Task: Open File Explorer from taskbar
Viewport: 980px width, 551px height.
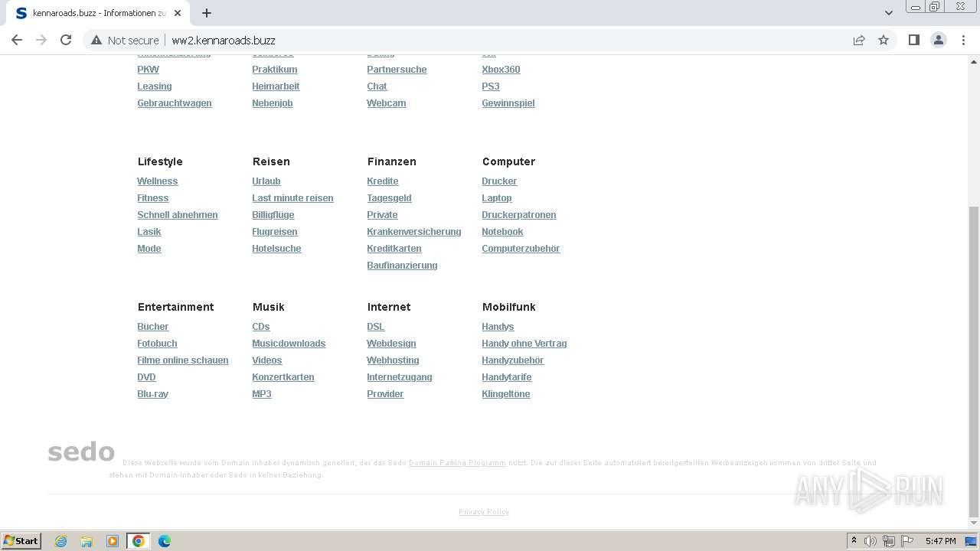Action: (87, 541)
